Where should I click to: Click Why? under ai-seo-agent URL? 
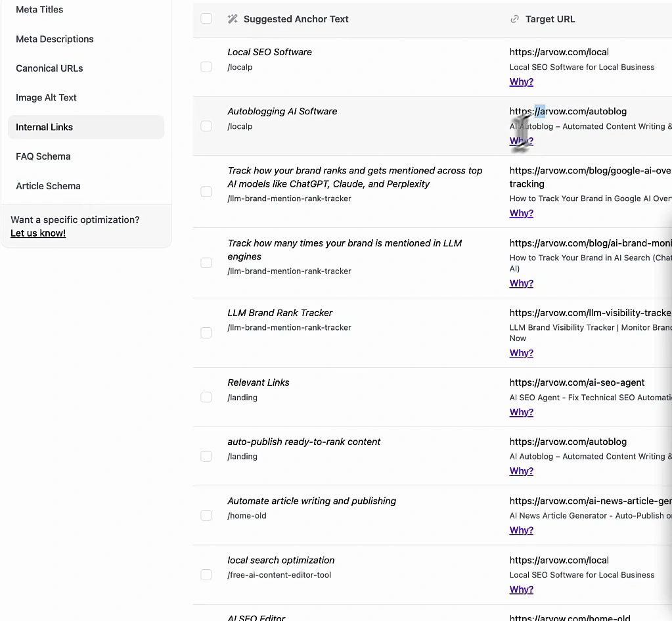(x=521, y=412)
